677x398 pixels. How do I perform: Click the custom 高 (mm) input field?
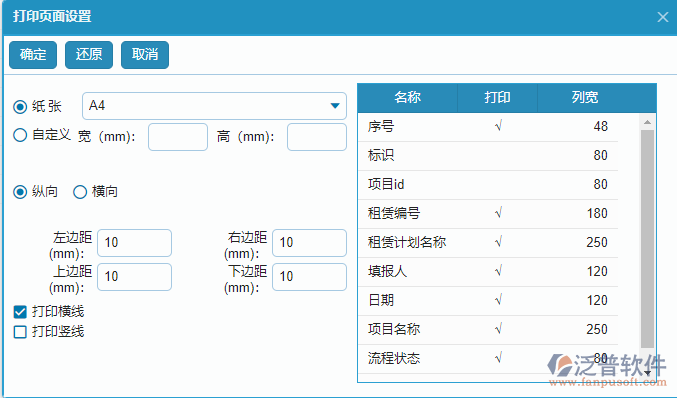(317, 137)
